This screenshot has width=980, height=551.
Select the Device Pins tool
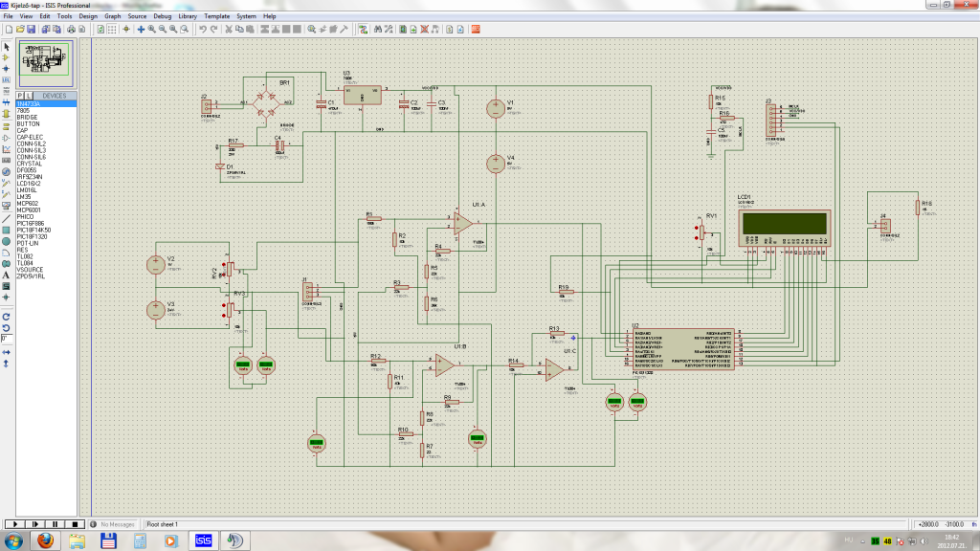[7, 138]
